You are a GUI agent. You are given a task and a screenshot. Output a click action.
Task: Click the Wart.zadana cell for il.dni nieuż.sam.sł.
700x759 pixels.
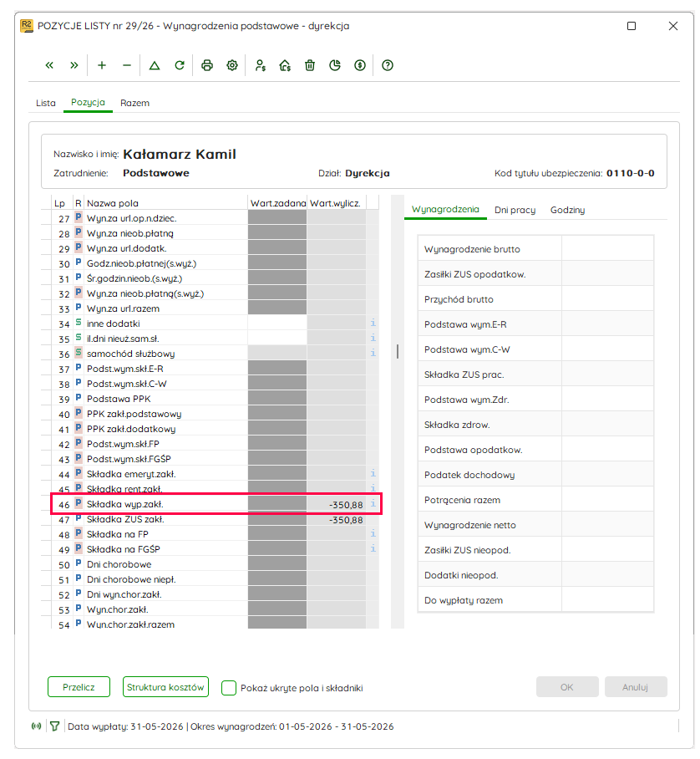(277, 338)
